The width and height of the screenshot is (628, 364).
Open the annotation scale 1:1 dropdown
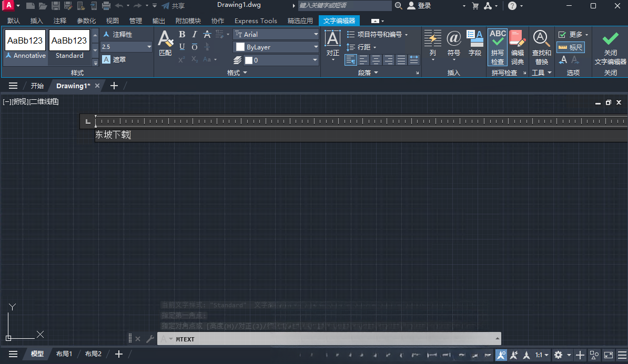(542, 355)
